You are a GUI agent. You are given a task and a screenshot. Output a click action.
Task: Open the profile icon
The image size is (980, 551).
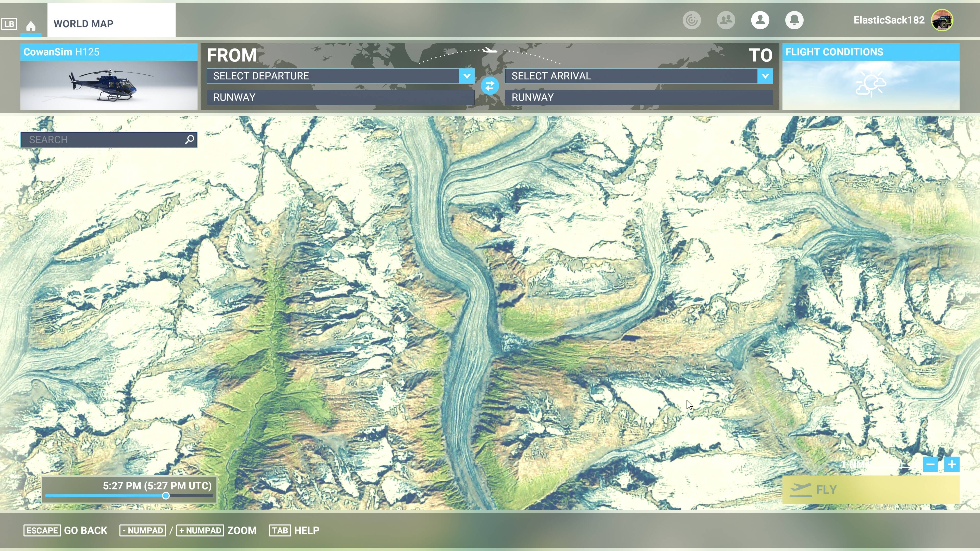pyautogui.click(x=760, y=20)
